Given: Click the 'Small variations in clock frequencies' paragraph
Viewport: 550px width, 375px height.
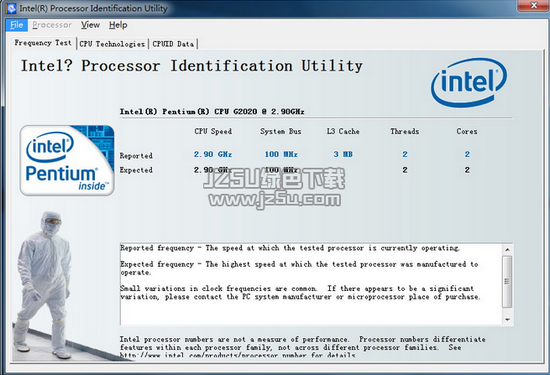Looking at the screenshot, I should click(x=300, y=293).
